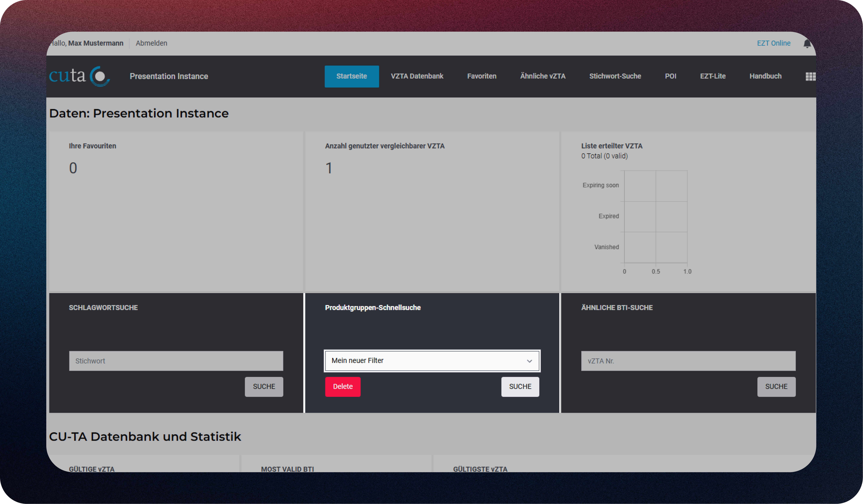Click SUCHE under Schlagwortsuche
This screenshot has height=504, width=863.
pos(264,387)
